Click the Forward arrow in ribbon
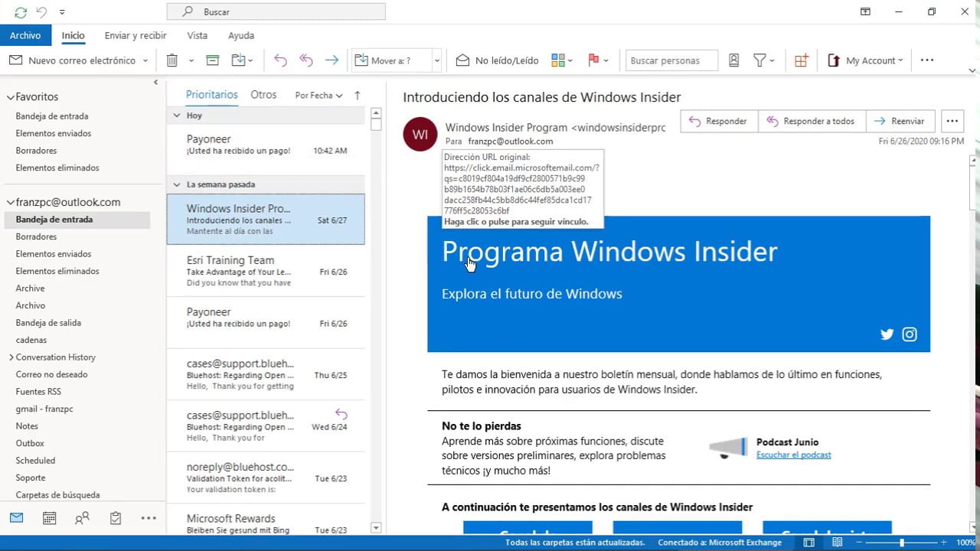The width and height of the screenshot is (980, 551). [332, 60]
